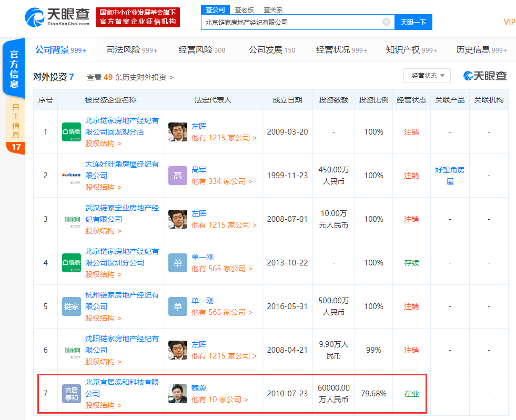
Task: Click 回龙观分店 company logo in row 1
Action: (72, 132)
